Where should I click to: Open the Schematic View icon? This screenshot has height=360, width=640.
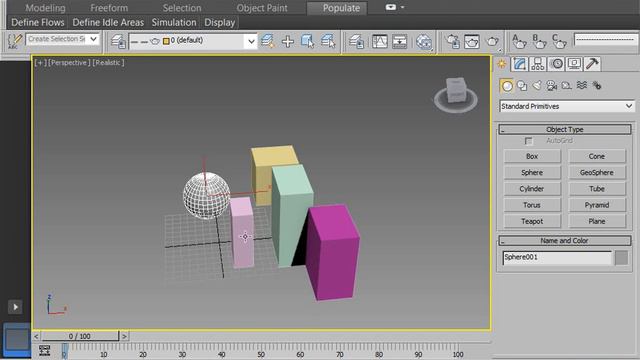400,41
